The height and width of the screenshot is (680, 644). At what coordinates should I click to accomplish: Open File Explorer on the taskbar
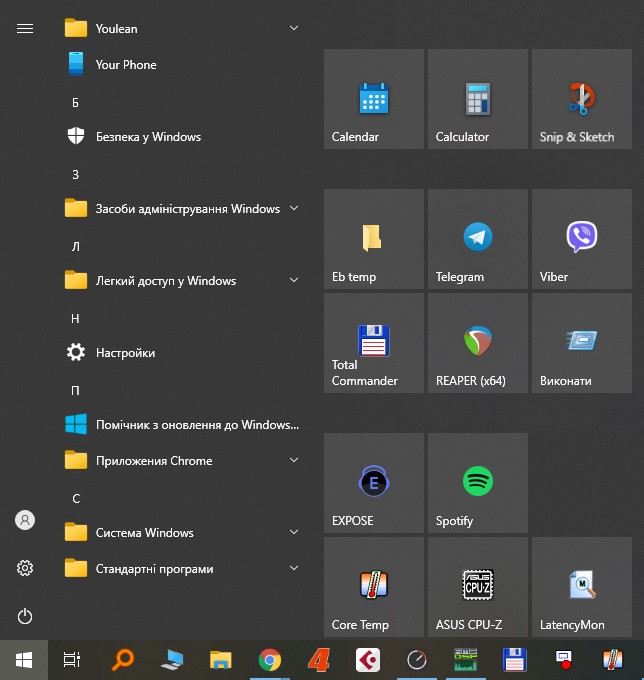[x=221, y=660]
